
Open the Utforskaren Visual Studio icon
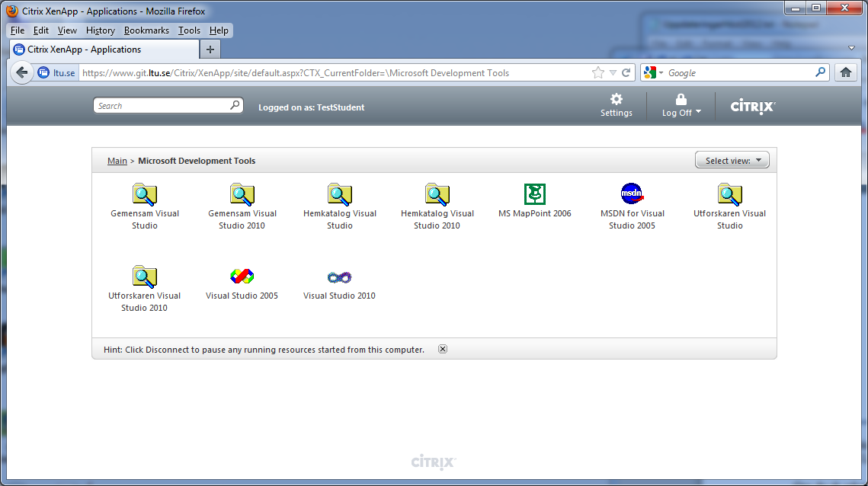point(729,194)
